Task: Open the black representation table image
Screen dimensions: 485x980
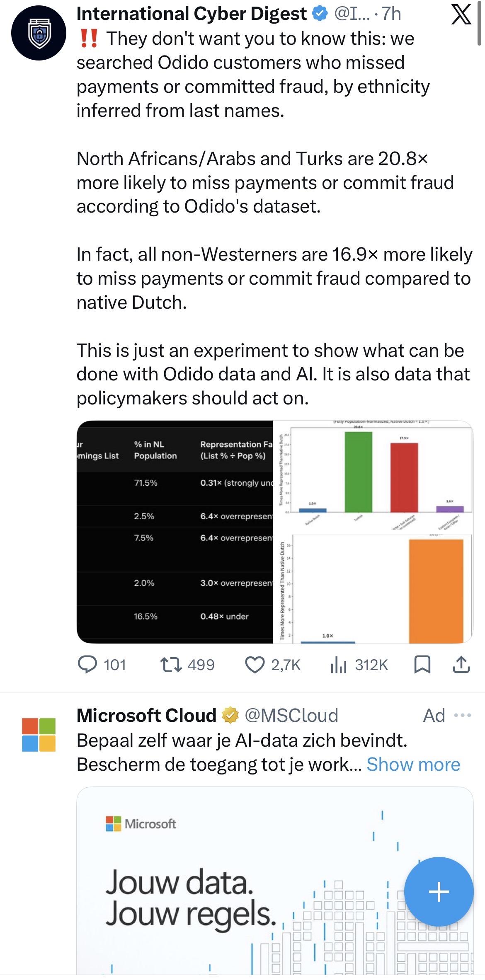Action: [175, 532]
